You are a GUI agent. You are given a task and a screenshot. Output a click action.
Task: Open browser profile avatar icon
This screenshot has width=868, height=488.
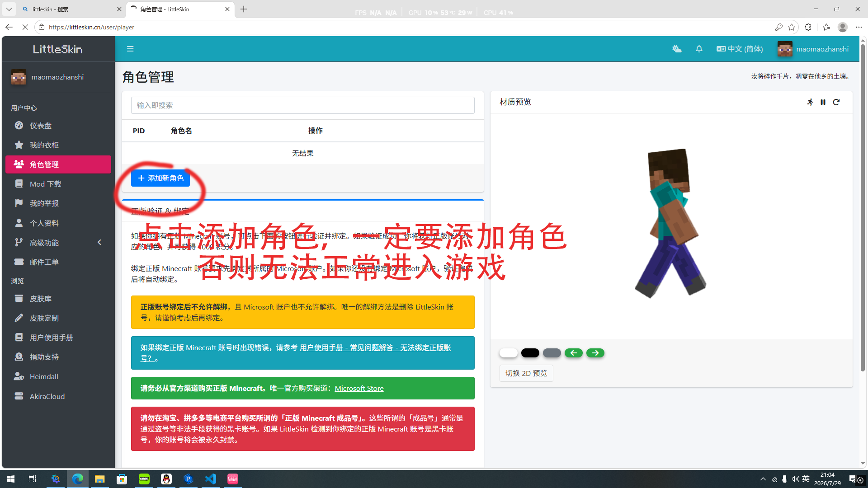pyautogui.click(x=843, y=27)
